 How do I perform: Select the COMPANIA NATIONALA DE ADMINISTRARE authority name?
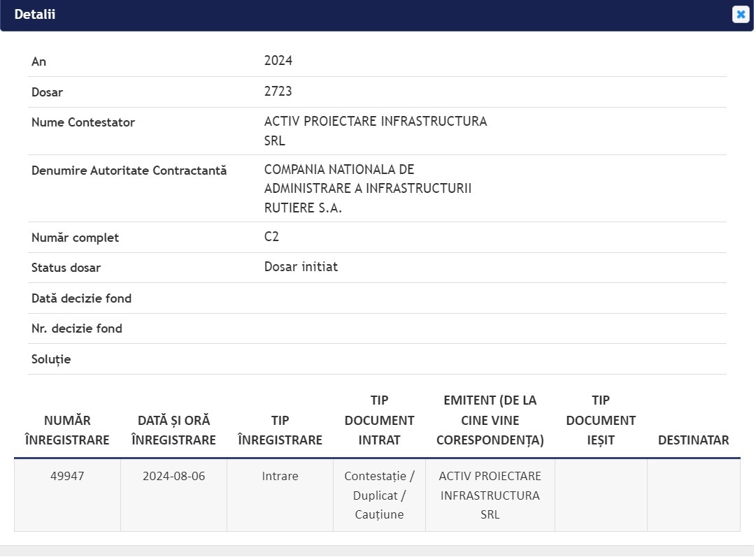click(368, 189)
